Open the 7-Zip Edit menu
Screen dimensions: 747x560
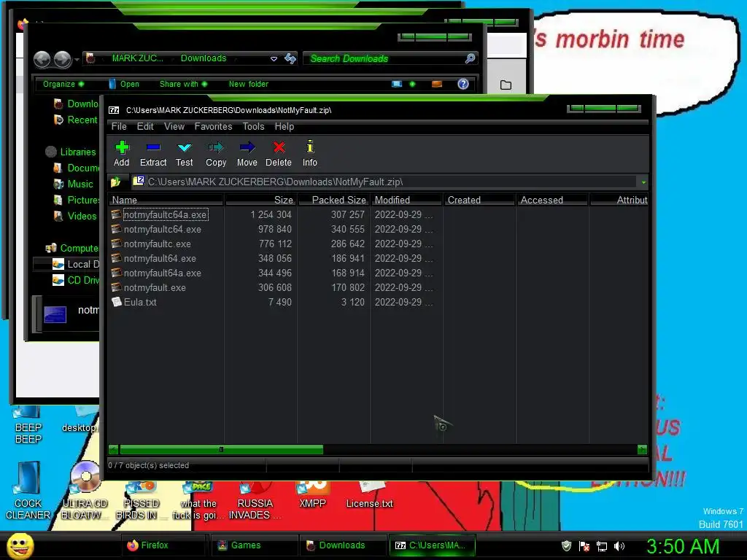point(145,126)
